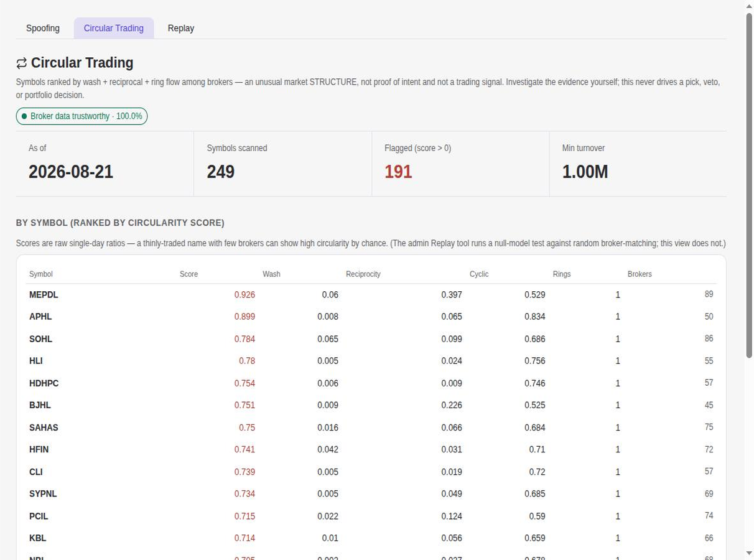Click SOHL wash value 0.065
Image resolution: width=754 pixels, height=560 pixels.
pyautogui.click(x=328, y=339)
